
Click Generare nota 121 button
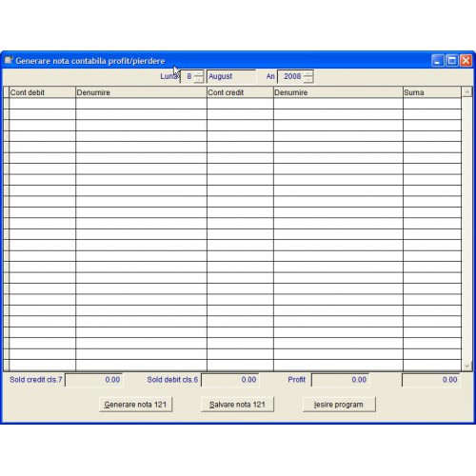pyautogui.click(x=135, y=405)
